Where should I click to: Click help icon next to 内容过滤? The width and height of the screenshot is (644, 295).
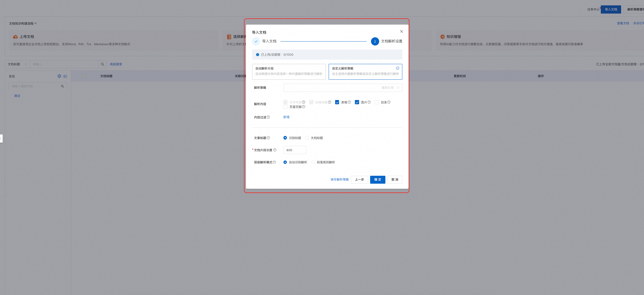(x=268, y=117)
